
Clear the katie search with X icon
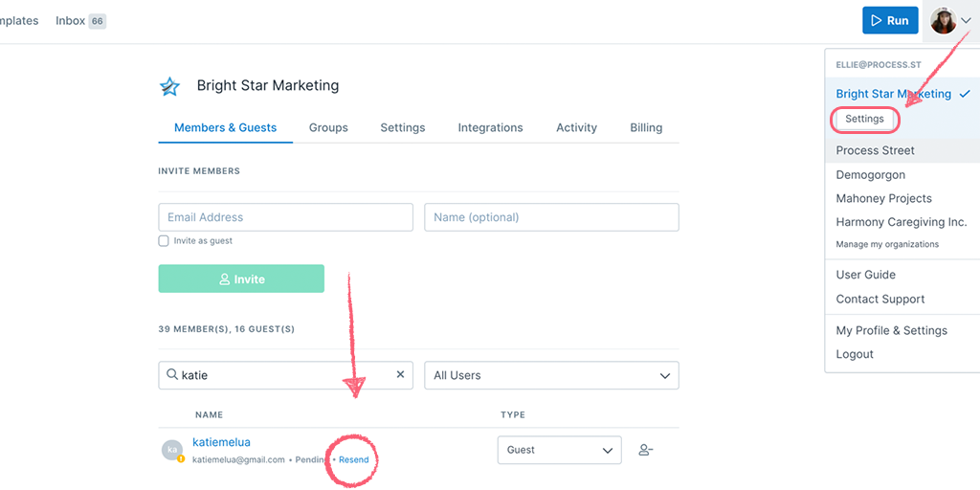pos(400,375)
